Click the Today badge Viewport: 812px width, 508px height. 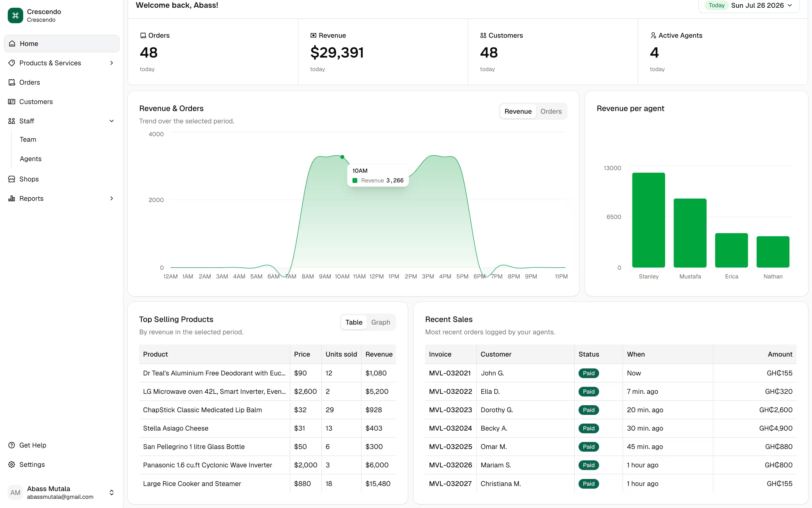(x=716, y=5)
